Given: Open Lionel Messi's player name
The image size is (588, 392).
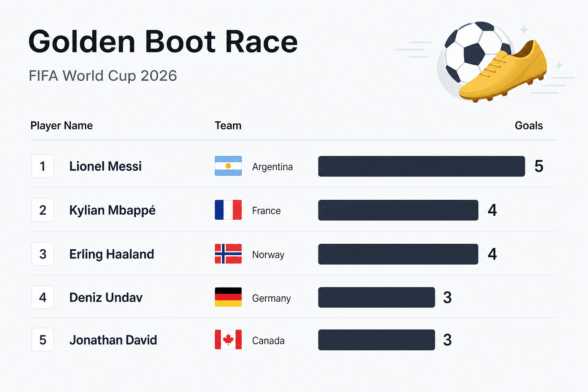Looking at the screenshot, I should 105,166.
